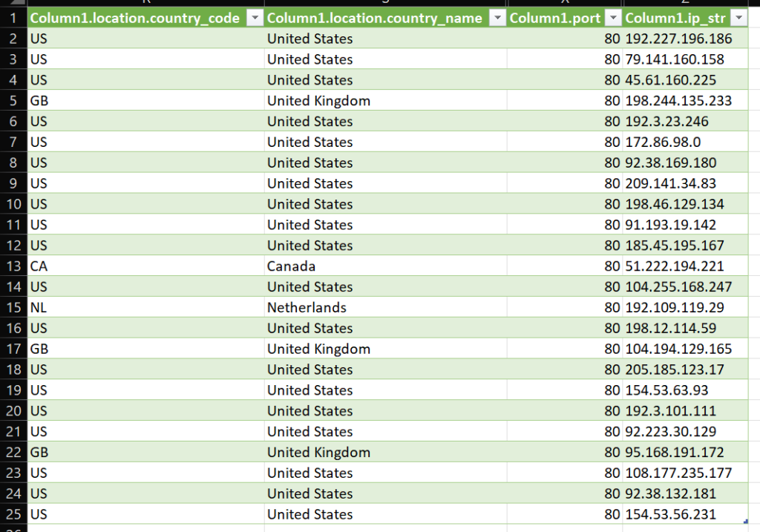This screenshot has height=532, width=760.
Task: Select the Column1.location.country_code header cell
Action: tap(145, 18)
